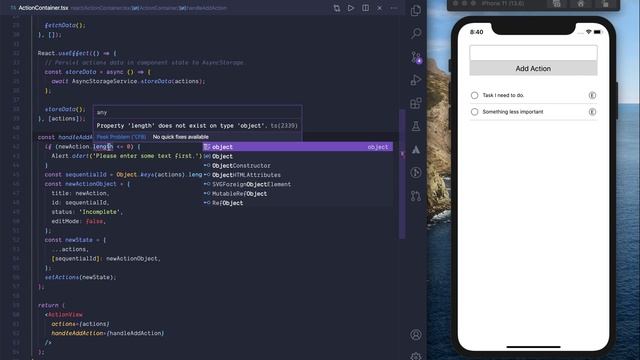Click the home icon in simulator title bar
This screenshot has width=640, height=360.
point(580,4)
